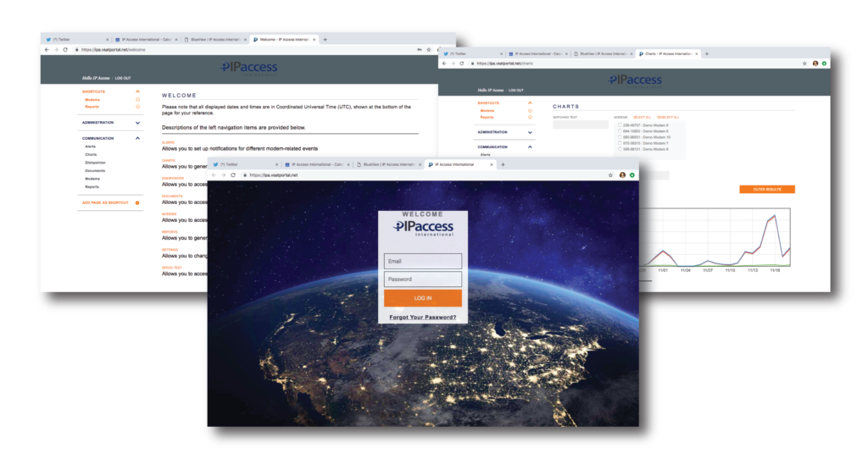Viewport: 868px width, 459px height.
Task: Click FILTER RESULTS button in Charts
Action: 766,189
